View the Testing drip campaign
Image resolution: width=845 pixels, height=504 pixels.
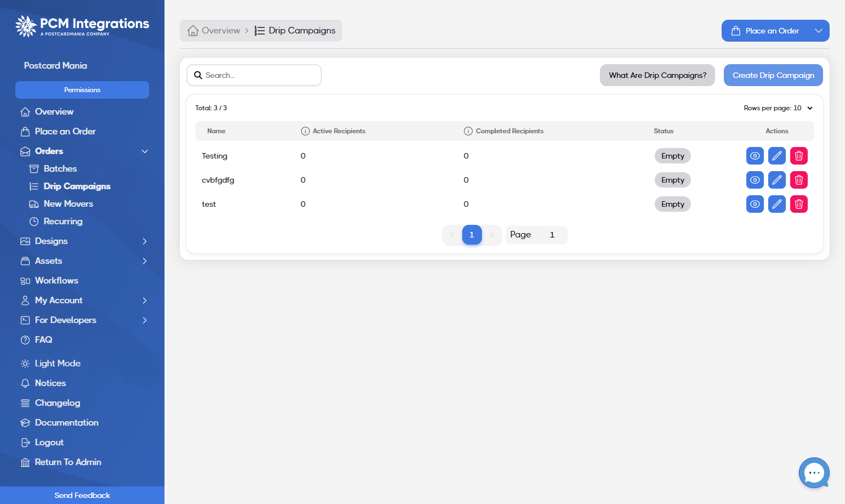(x=755, y=156)
